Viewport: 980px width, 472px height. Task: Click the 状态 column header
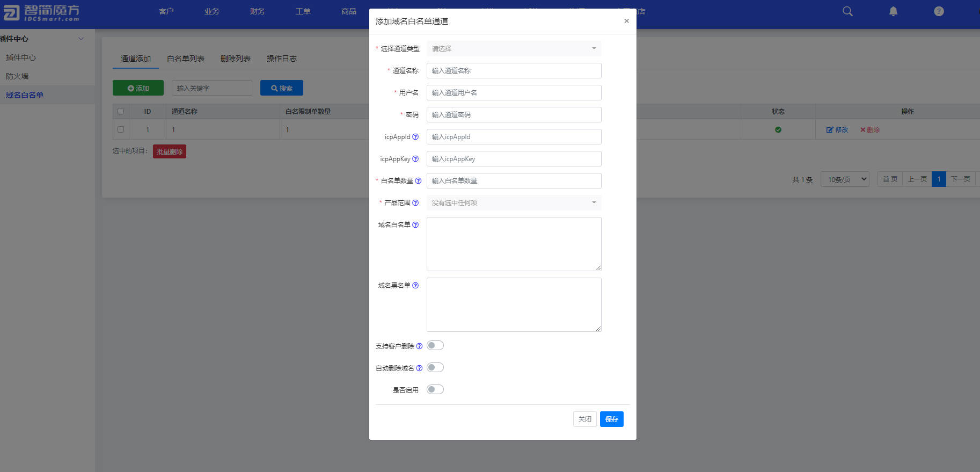[778, 111]
